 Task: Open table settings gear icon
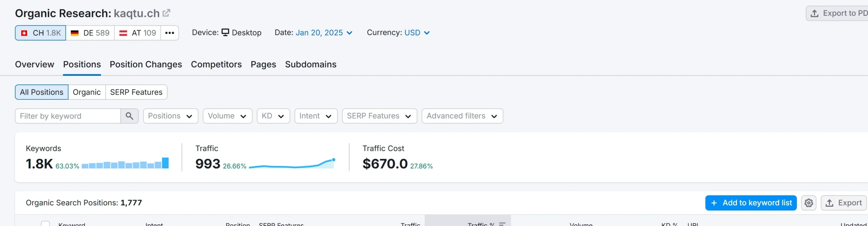click(809, 203)
